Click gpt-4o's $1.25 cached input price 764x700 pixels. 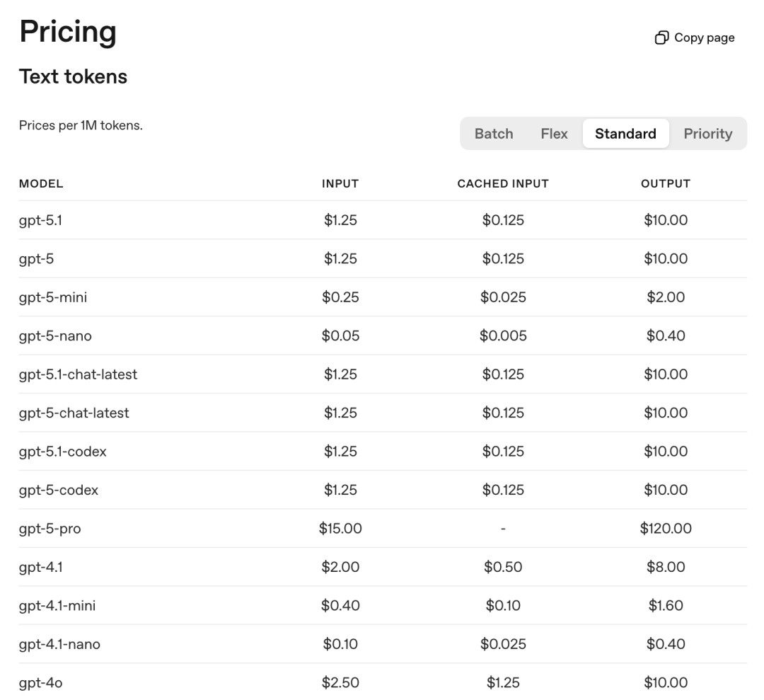tap(503, 682)
